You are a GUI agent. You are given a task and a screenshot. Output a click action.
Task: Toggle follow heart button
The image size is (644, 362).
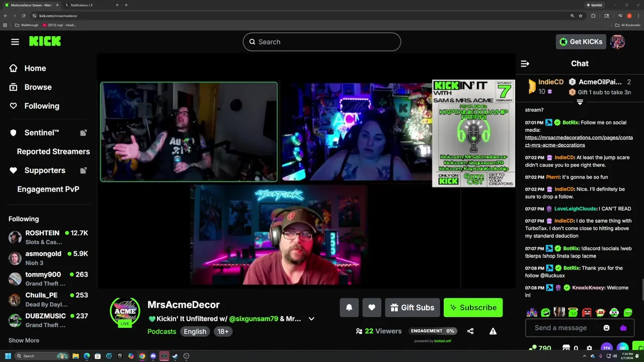[x=371, y=308]
